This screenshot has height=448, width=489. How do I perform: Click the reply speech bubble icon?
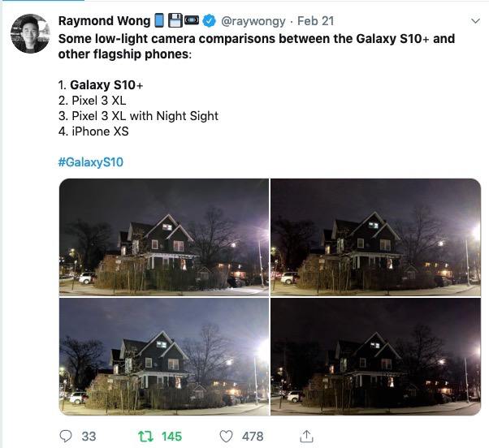point(66,436)
